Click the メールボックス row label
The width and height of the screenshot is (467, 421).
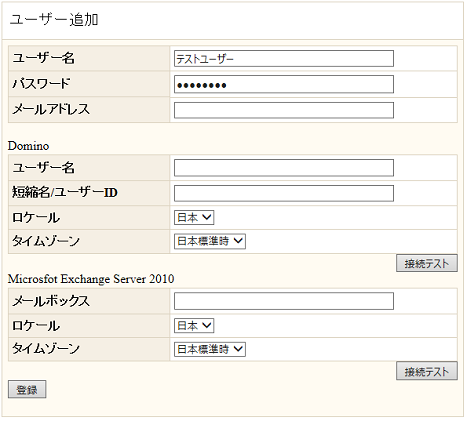click(51, 301)
